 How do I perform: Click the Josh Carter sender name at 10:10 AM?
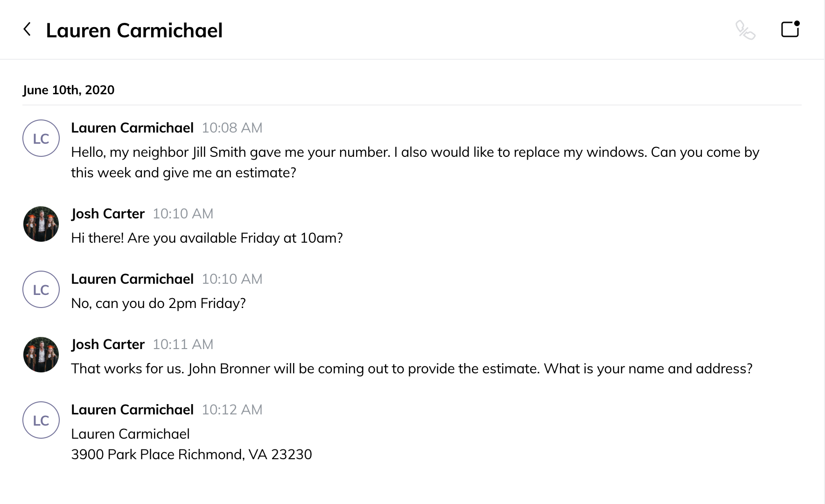click(x=108, y=214)
